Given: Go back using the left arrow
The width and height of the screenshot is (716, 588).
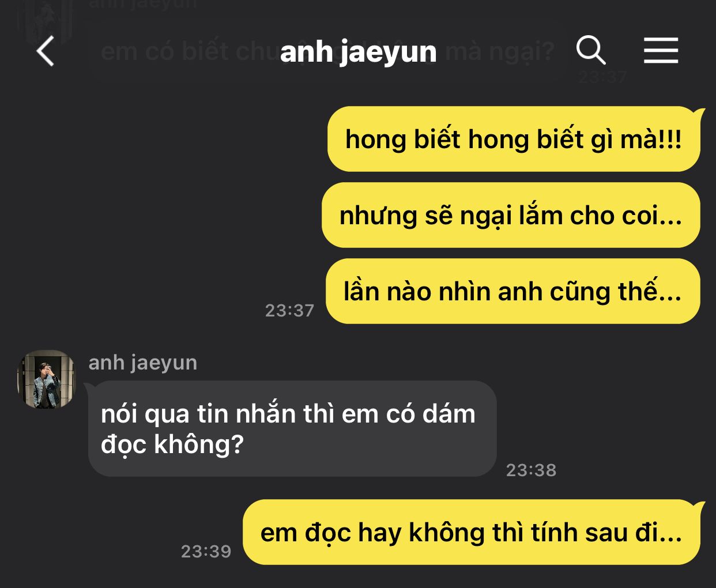Looking at the screenshot, I should (x=45, y=51).
